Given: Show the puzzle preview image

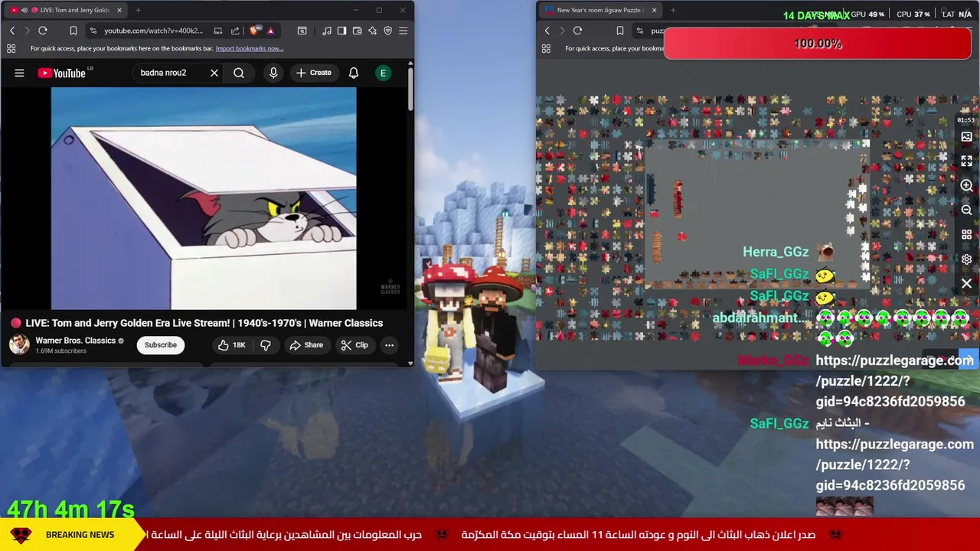Looking at the screenshot, I should 966,137.
